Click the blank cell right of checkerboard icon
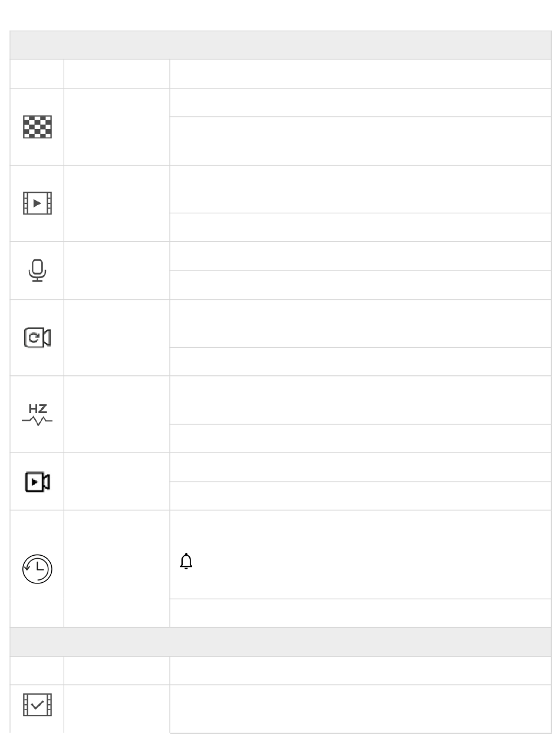This screenshot has width=560, height=739. coord(117,127)
